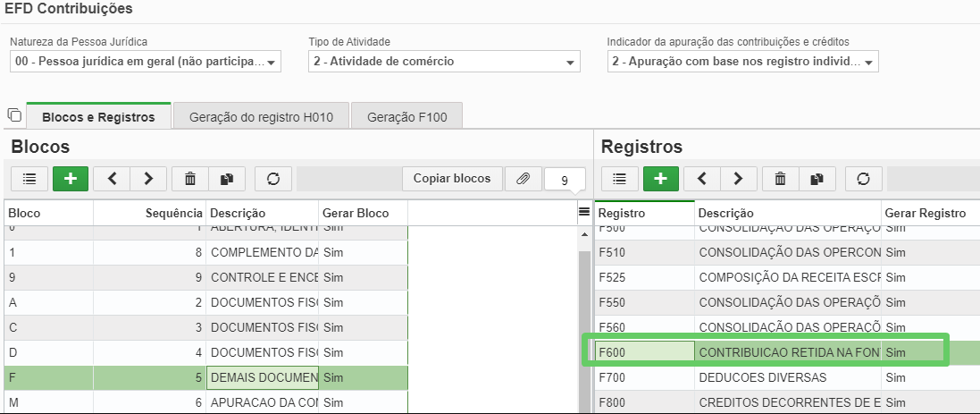Open Blocos attachments paperclip icon
This screenshot has width=980, height=414.
point(524,179)
